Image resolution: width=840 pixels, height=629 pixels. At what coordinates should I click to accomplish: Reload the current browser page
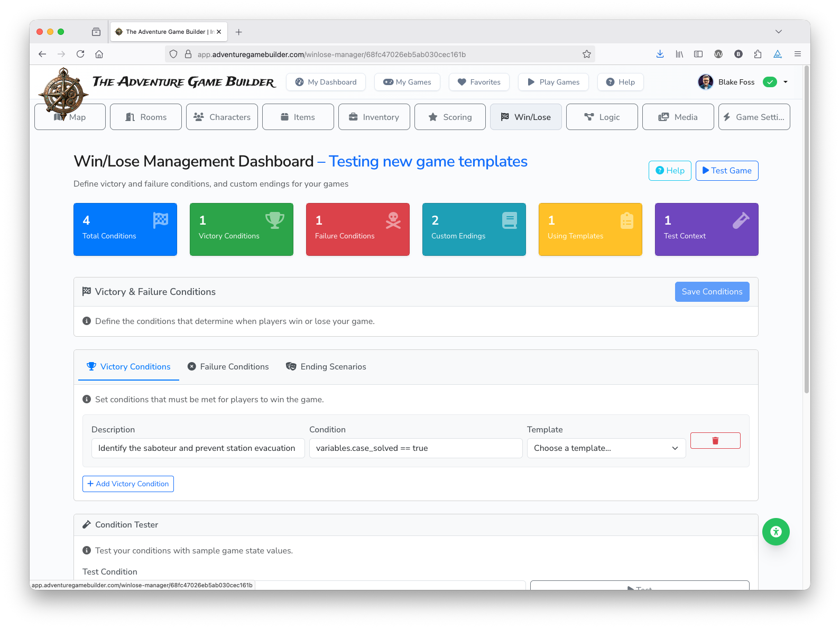pyautogui.click(x=80, y=54)
